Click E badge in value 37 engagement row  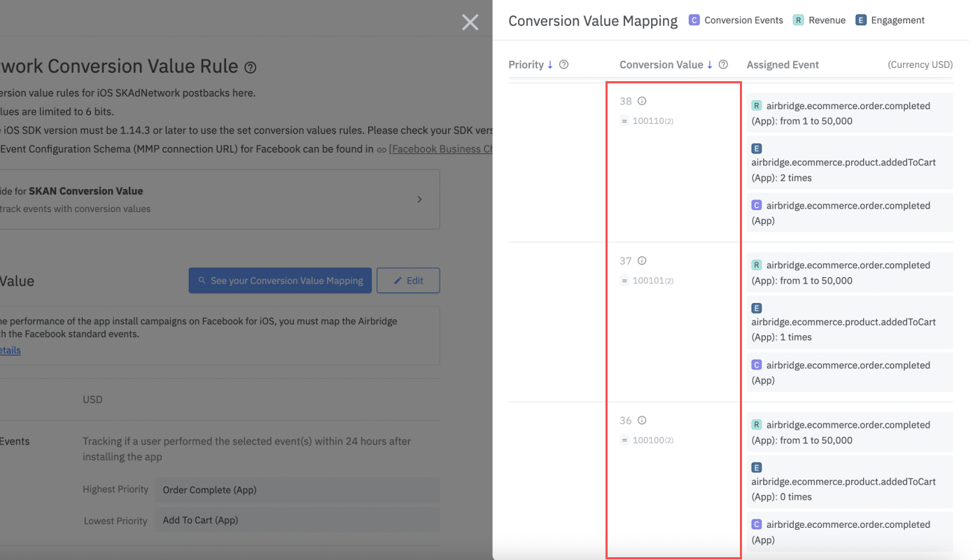point(757,308)
